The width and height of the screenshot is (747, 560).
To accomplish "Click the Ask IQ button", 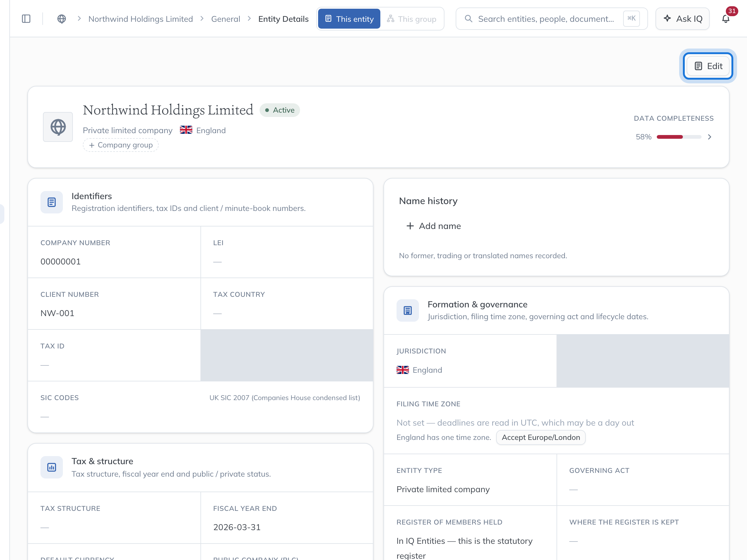I will [x=683, y=19].
